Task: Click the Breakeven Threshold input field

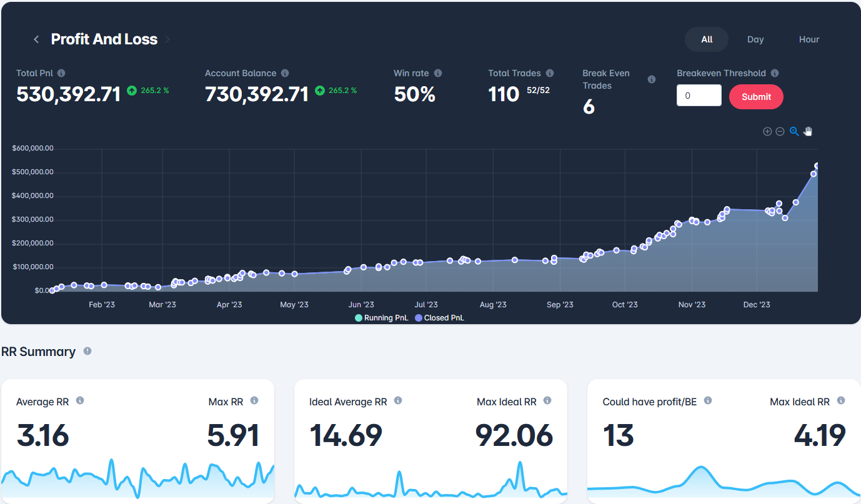Action: (x=699, y=96)
